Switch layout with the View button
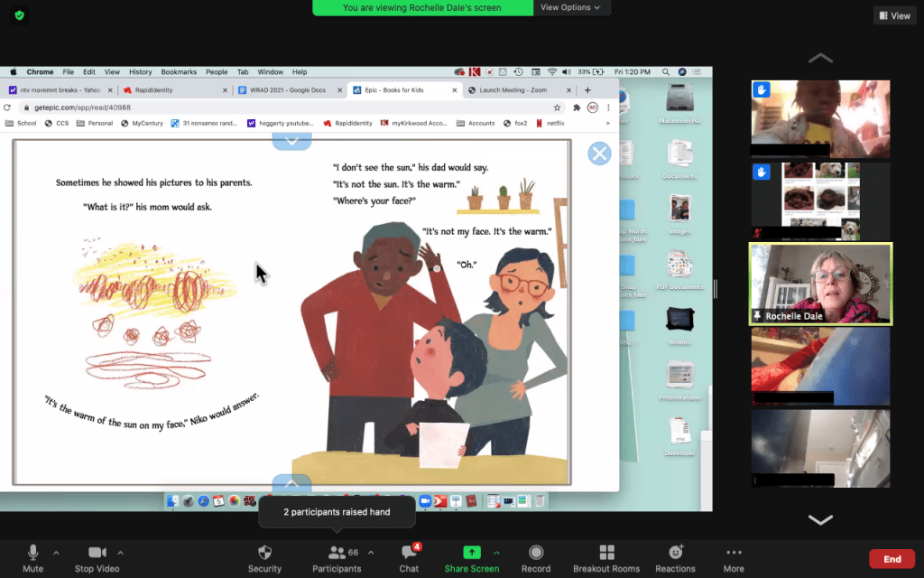 click(x=894, y=15)
